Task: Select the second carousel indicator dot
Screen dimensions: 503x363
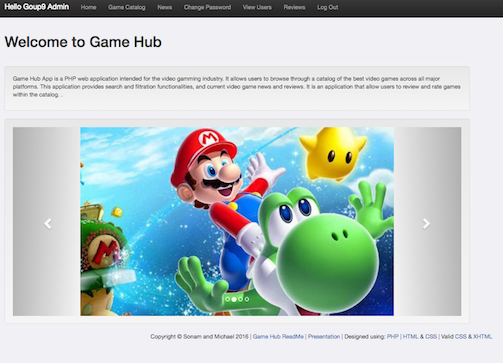Action: 234,299
